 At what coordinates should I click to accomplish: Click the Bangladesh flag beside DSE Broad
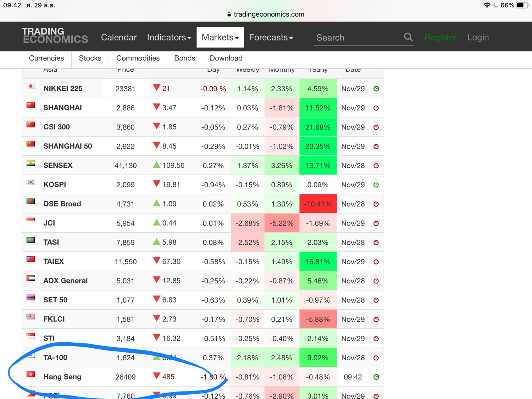tap(31, 201)
